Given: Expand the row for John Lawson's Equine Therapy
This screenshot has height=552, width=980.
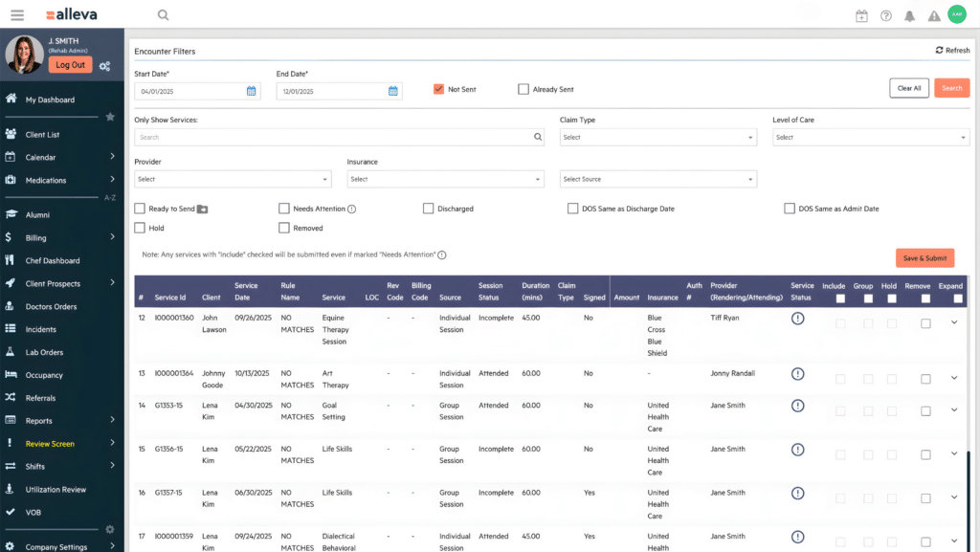Looking at the screenshot, I should [x=953, y=322].
